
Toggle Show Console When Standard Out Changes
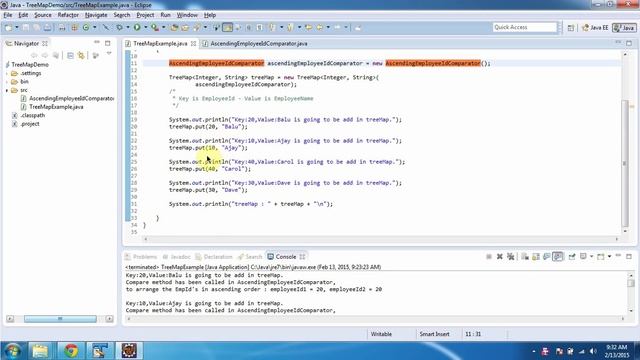coord(547,256)
